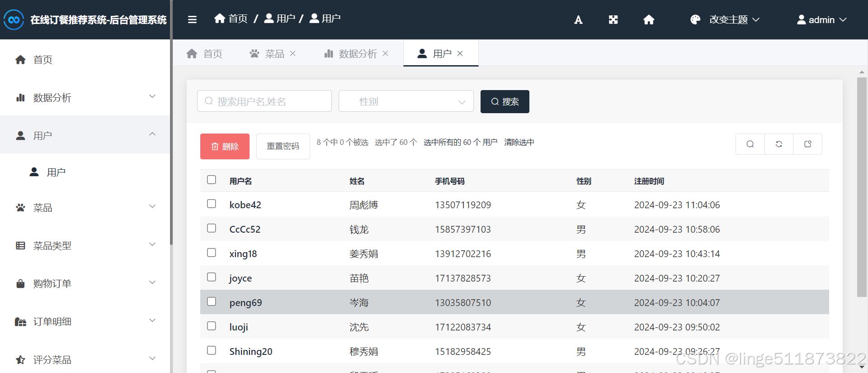Image resolution: width=868 pixels, height=373 pixels.
Task: Check the row for peng69
Action: pyautogui.click(x=212, y=301)
